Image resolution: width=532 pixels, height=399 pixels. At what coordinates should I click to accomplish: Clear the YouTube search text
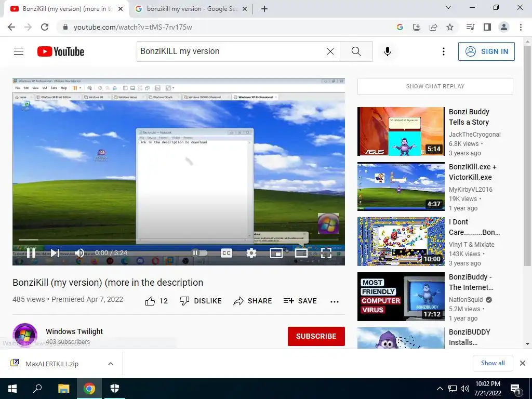coord(330,51)
